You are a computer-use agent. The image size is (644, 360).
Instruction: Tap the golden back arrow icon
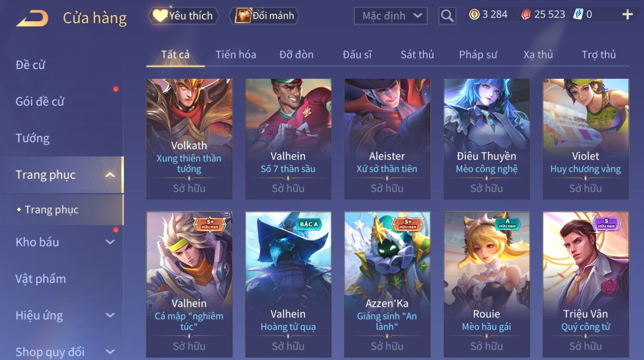pos(33,18)
